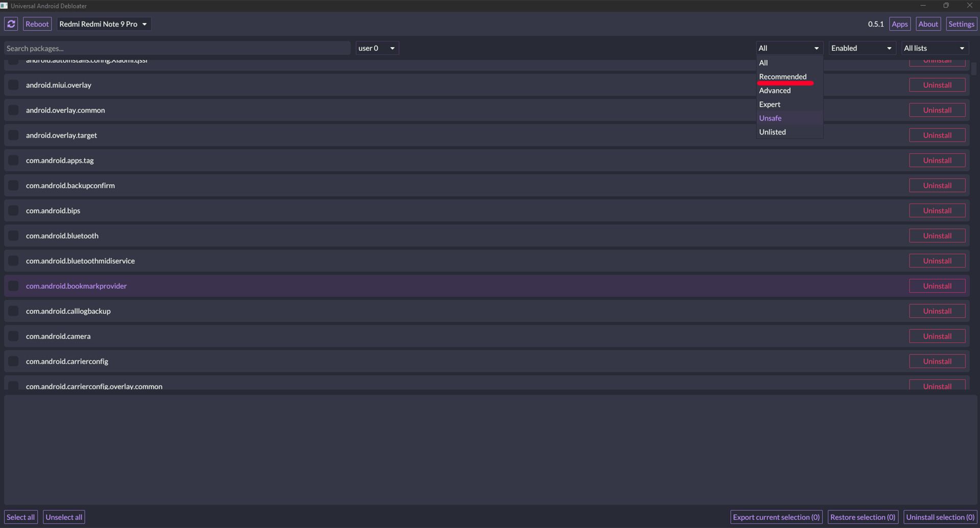Uninstall com.android.backupconfirm
The image size is (980, 528).
click(937, 185)
